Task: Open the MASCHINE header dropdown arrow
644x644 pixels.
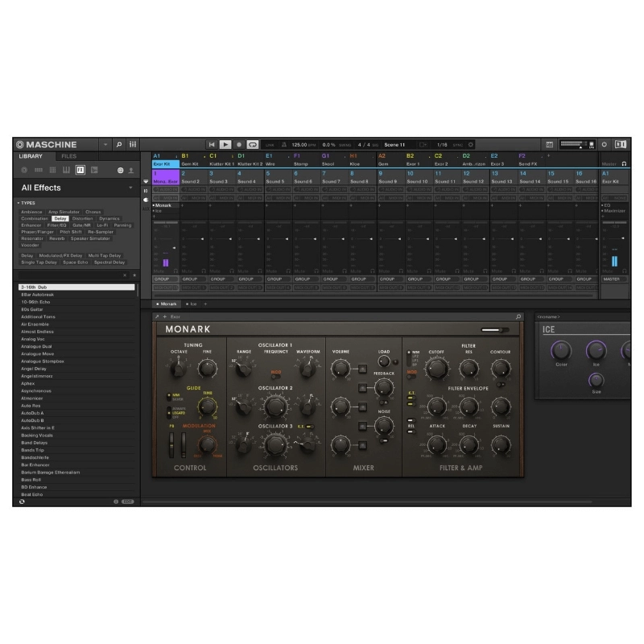Action: pyautogui.click(x=105, y=144)
